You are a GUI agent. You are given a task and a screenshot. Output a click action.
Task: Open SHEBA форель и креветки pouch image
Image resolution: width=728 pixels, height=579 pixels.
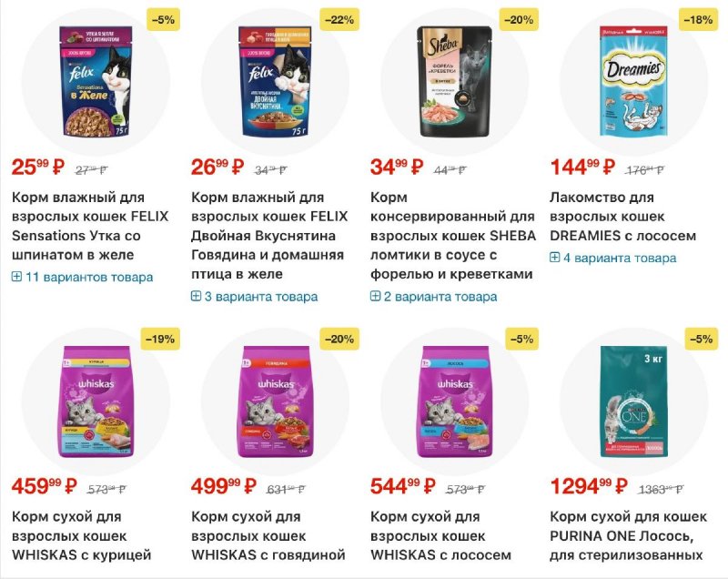pyautogui.click(x=453, y=81)
